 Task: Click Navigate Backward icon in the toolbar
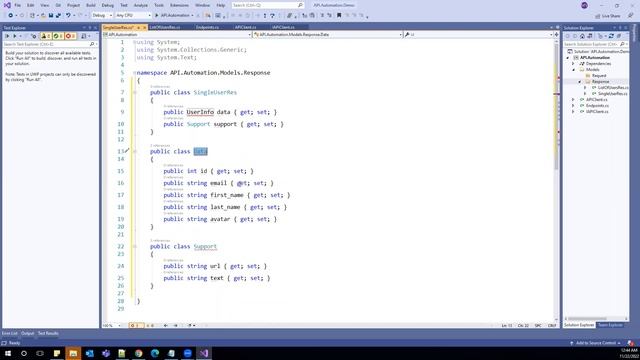[x=11, y=15]
